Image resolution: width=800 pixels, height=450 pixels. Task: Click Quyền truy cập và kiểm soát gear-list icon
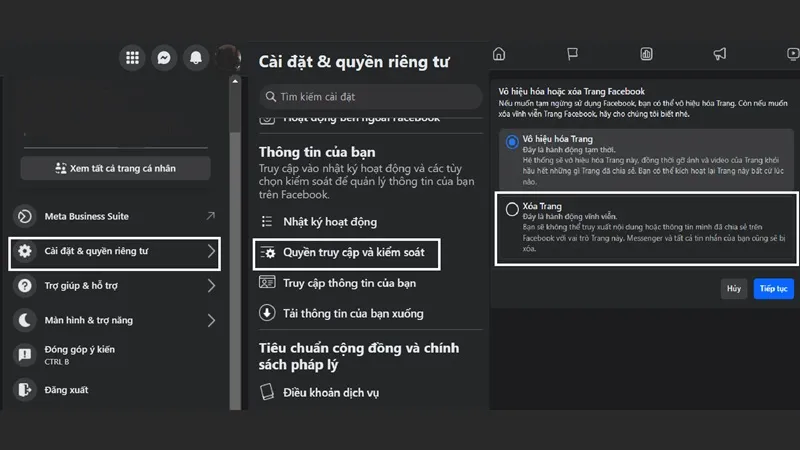267,253
